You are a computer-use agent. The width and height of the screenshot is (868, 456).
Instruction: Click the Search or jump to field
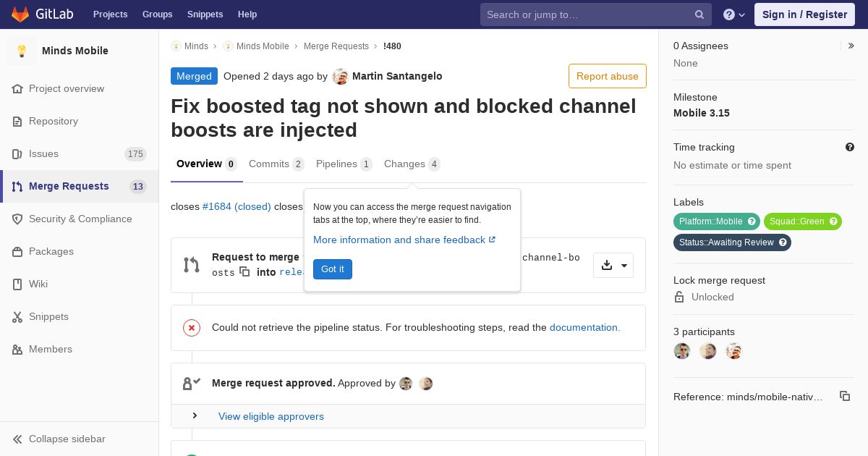coord(596,14)
